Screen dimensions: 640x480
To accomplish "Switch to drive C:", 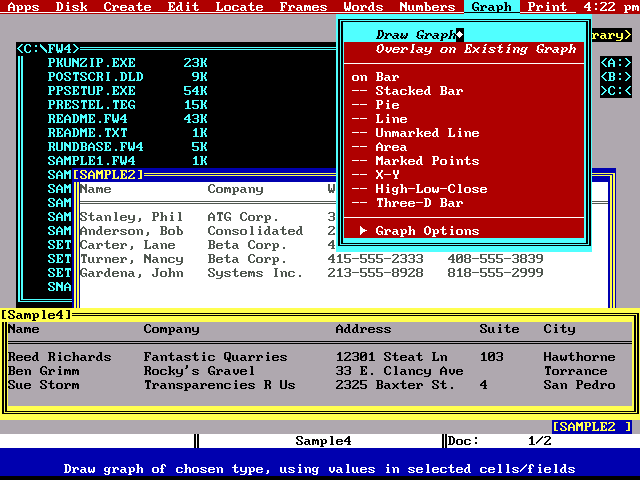I will pyautogui.click(x=616, y=91).
